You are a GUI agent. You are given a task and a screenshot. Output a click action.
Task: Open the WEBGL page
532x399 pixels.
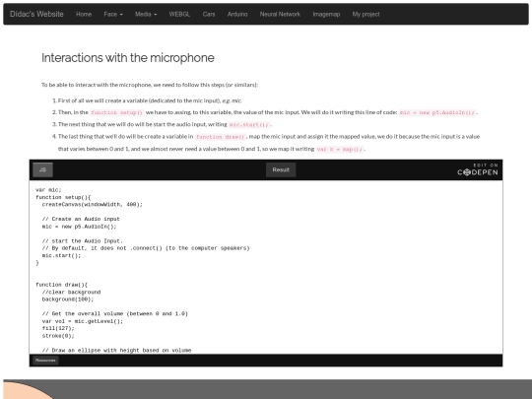click(x=179, y=14)
